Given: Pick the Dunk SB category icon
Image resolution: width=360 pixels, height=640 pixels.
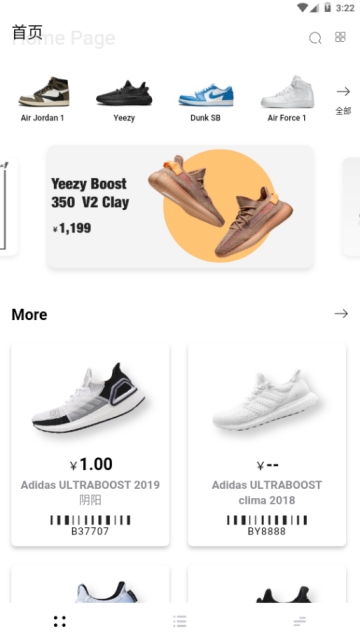Looking at the screenshot, I should tap(206, 95).
